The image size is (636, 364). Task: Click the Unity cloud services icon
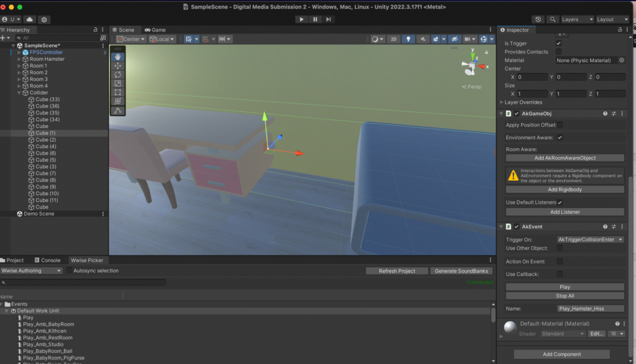pyautogui.click(x=30, y=19)
